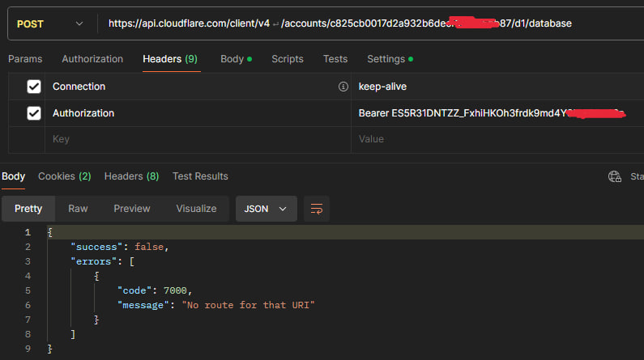This screenshot has width=644, height=360.
Task: Click the 7000 error code value
Action: click(x=175, y=290)
